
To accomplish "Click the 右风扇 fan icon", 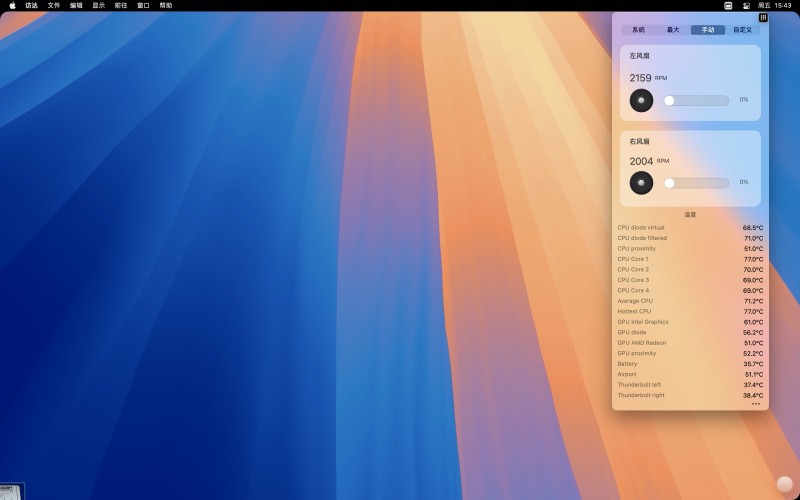I will tap(641, 183).
